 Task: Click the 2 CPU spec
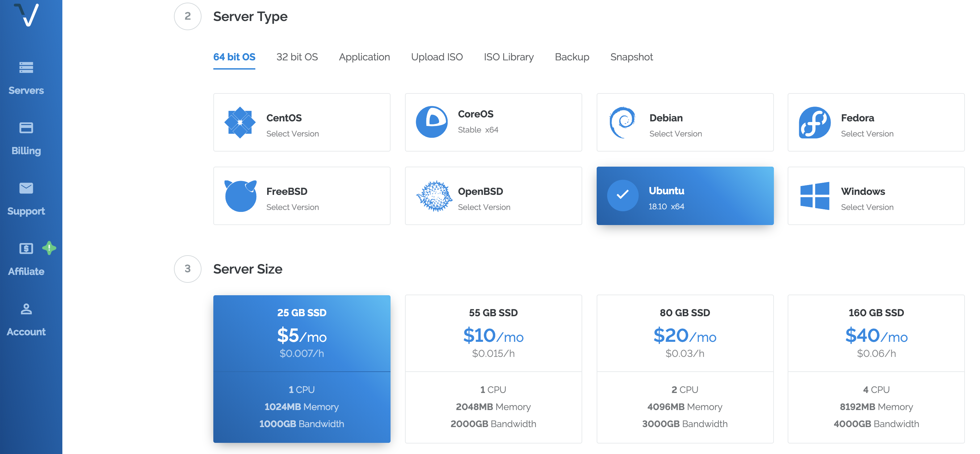(x=685, y=390)
